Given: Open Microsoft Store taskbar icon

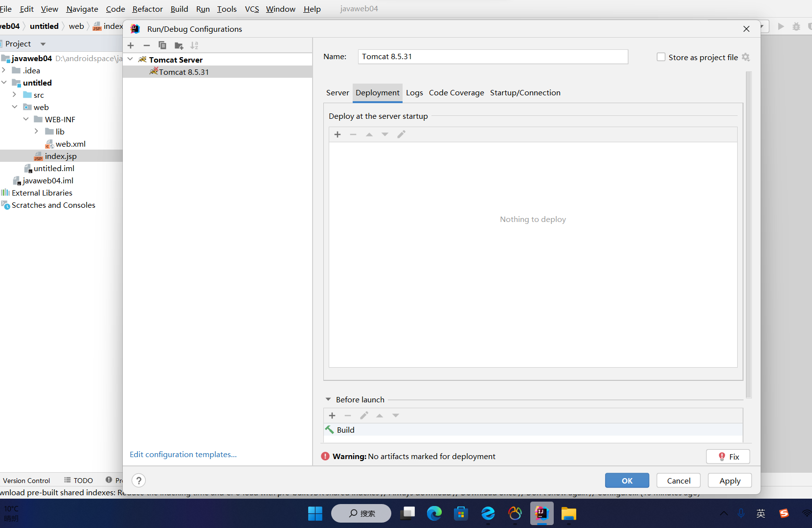Looking at the screenshot, I should 461,513.
